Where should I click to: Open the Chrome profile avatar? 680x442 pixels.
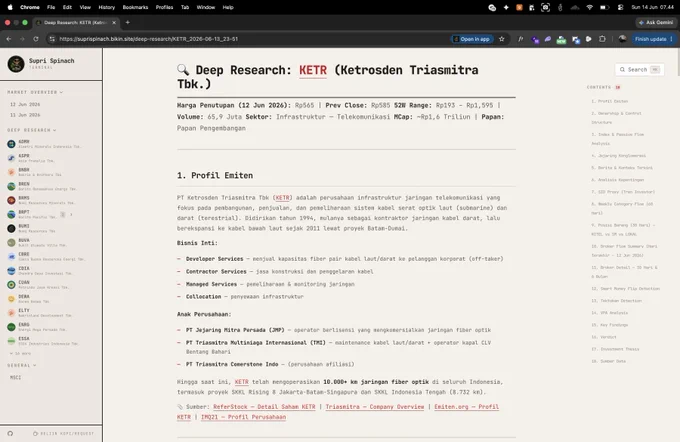point(622,39)
